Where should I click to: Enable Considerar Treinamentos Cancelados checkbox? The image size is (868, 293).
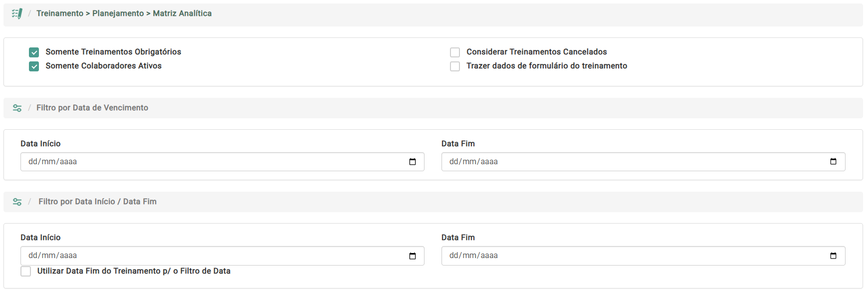coord(455,52)
